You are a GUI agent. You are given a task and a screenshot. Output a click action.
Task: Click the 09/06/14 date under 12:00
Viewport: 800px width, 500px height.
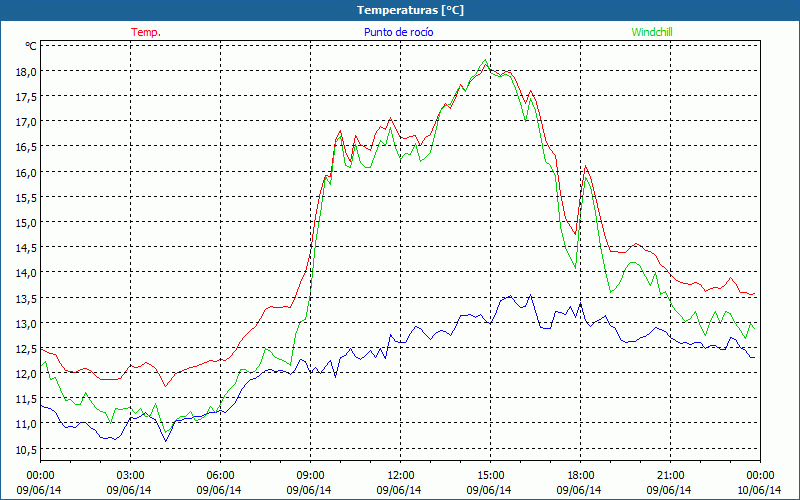tap(399, 490)
